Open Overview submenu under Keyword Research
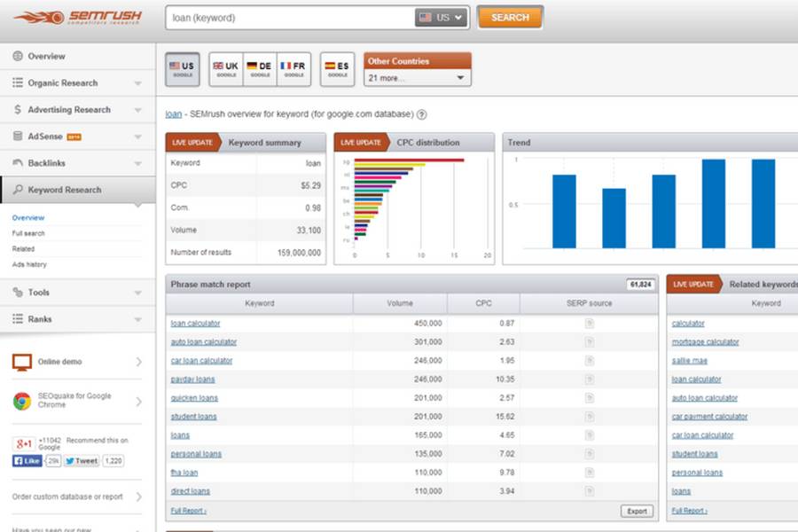The width and height of the screenshot is (798, 532). (28, 217)
